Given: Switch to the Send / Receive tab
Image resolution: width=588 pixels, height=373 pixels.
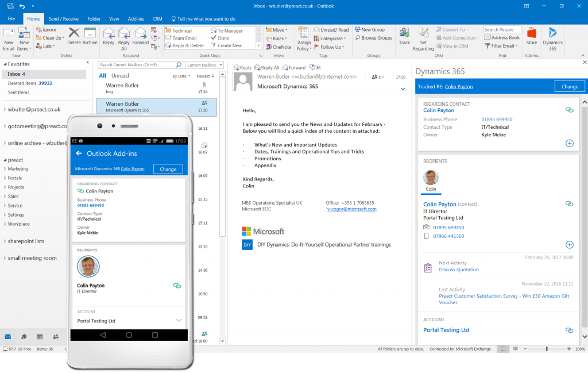Looking at the screenshot, I should point(63,19).
